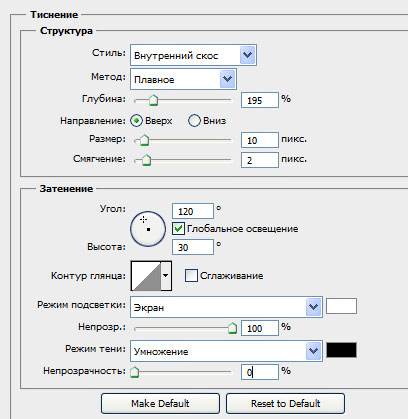Enable the Сглаживание checkbox

(x=191, y=276)
